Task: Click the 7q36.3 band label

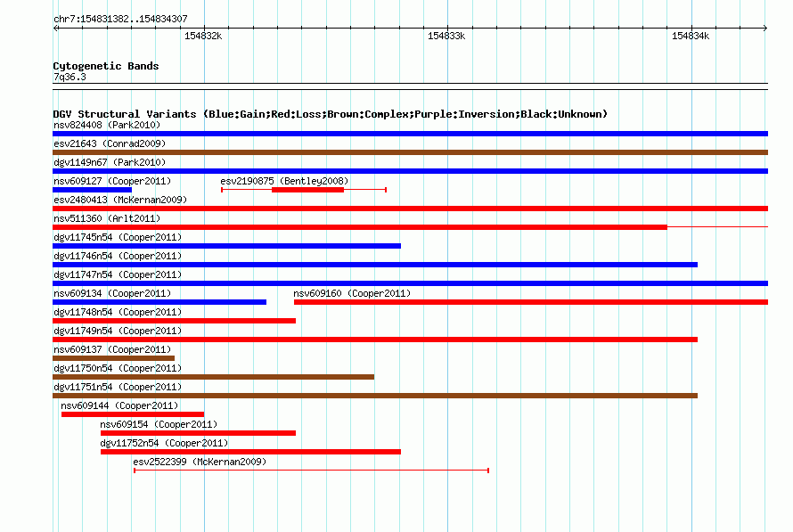Action: pos(69,77)
